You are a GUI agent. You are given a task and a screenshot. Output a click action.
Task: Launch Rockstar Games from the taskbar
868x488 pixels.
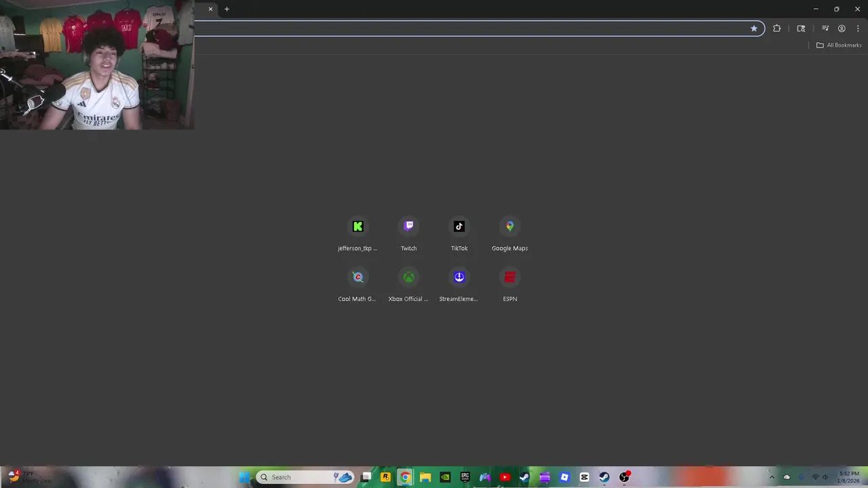tap(386, 477)
